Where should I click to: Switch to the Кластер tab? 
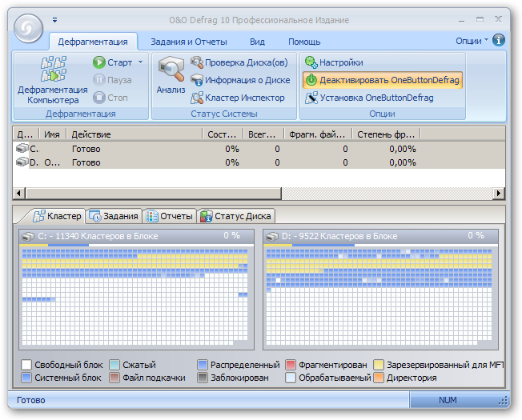57,216
